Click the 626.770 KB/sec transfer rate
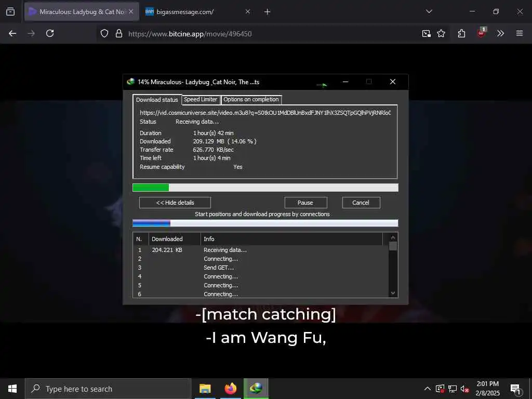The height and width of the screenshot is (399, 532). (x=213, y=150)
